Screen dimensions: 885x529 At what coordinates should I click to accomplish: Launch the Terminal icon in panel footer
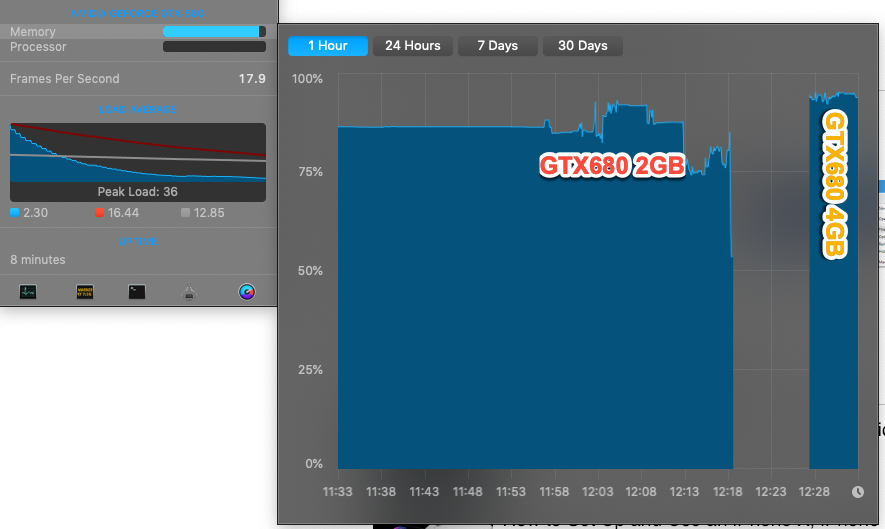click(x=137, y=292)
